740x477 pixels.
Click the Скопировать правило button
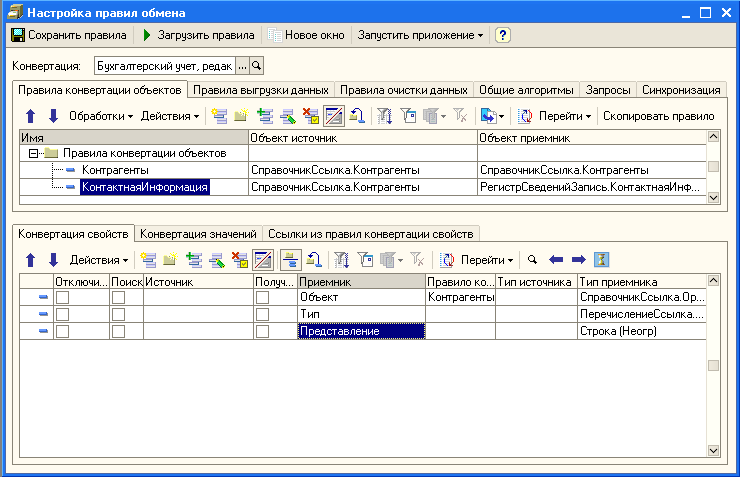[x=658, y=116]
